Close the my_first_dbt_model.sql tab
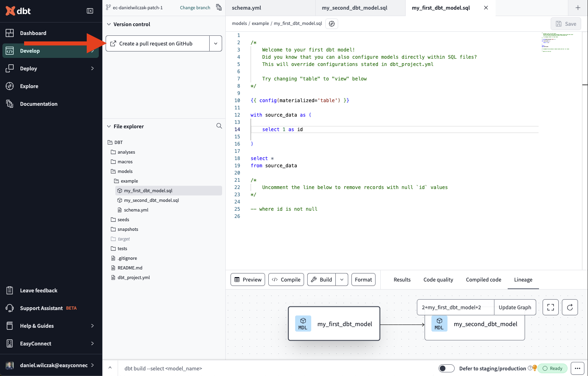Viewport: 588px width, 376px height. coord(486,8)
